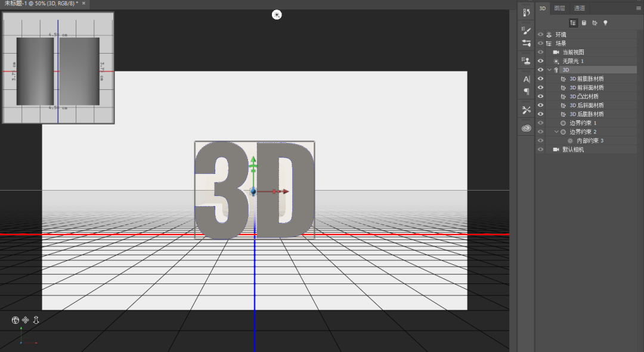The width and height of the screenshot is (644, 352).
Task: Open the History panel icon
Action: (x=526, y=13)
